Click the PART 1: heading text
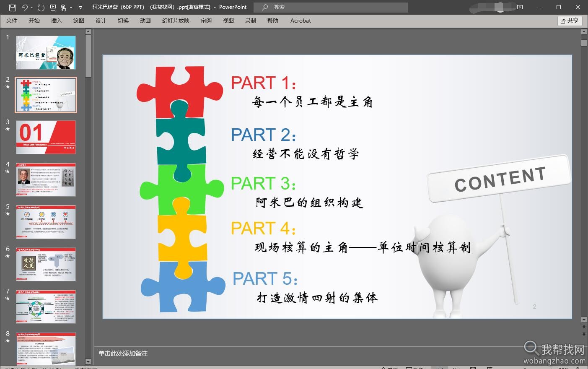 (264, 83)
